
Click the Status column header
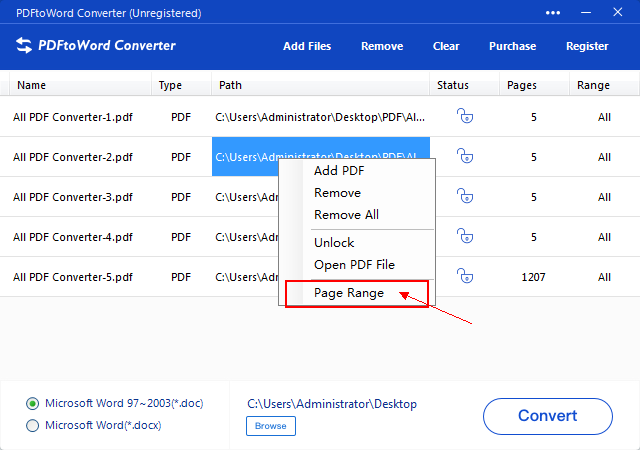coord(464,85)
